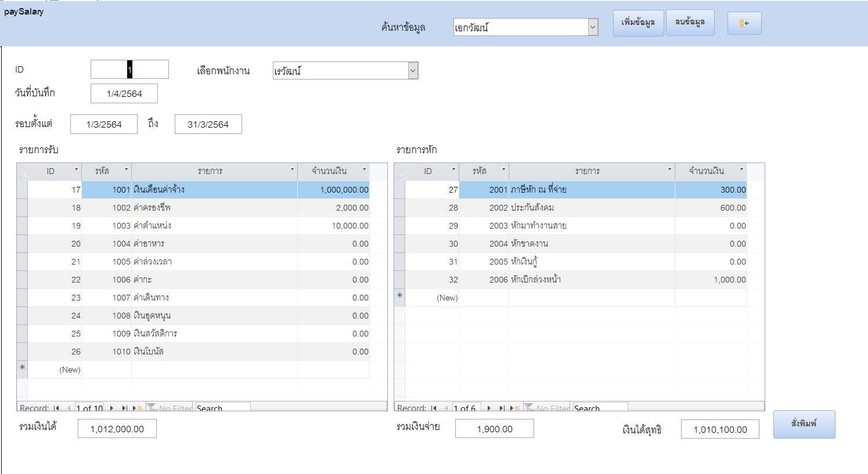
Task: Click the ค่าอาหาร item cell
Action: click(x=214, y=244)
